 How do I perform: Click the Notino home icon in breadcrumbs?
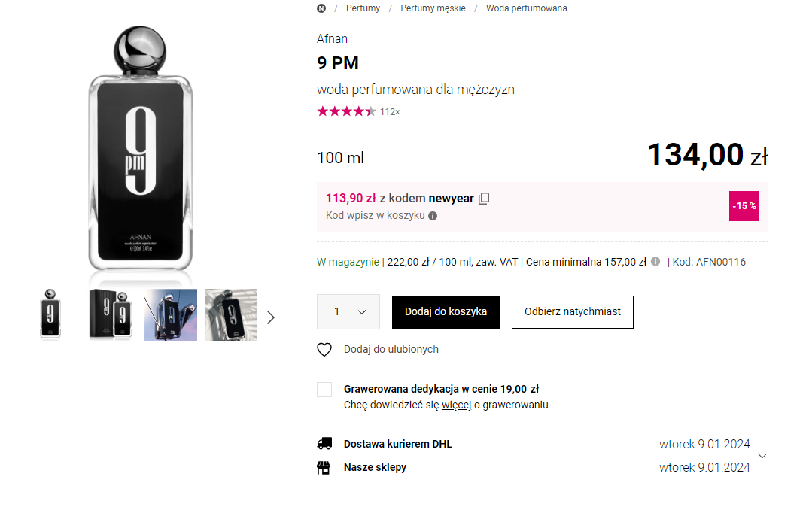(x=321, y=8)
